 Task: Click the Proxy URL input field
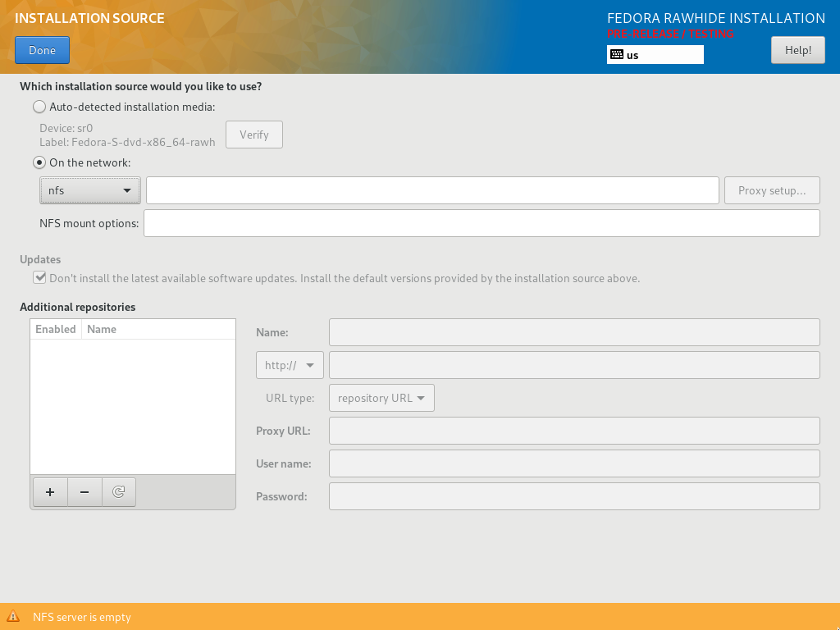pyautogui.click(x=574, y=431)
